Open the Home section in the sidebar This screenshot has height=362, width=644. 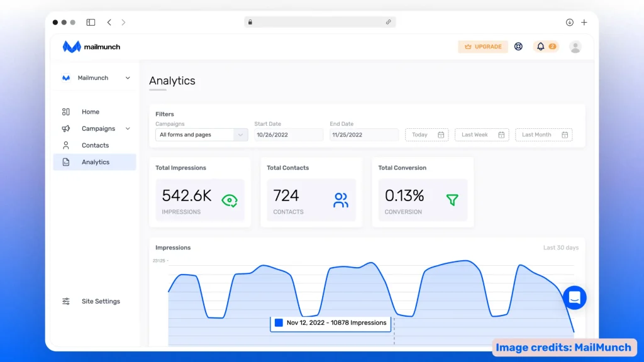click(90, 111)
